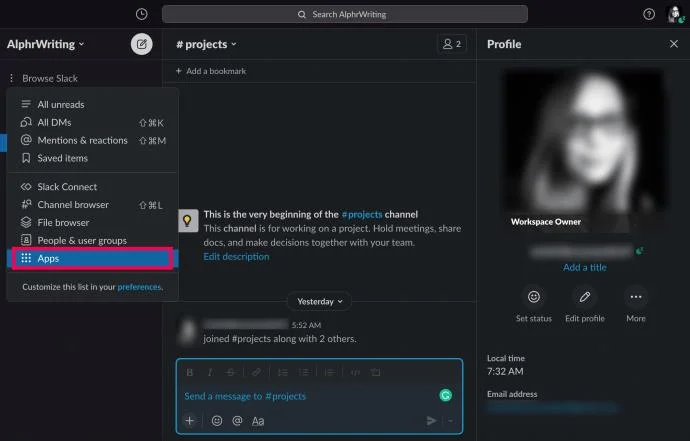The width and height of the screenshot is (690, 441).
Task: Select Apps in the browse menu
Action: pyautogui.click(x=92, y=258)
